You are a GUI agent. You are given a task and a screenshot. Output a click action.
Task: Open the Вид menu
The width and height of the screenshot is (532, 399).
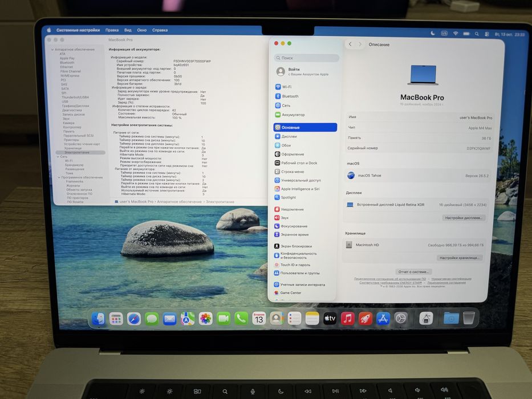(128, 30)
